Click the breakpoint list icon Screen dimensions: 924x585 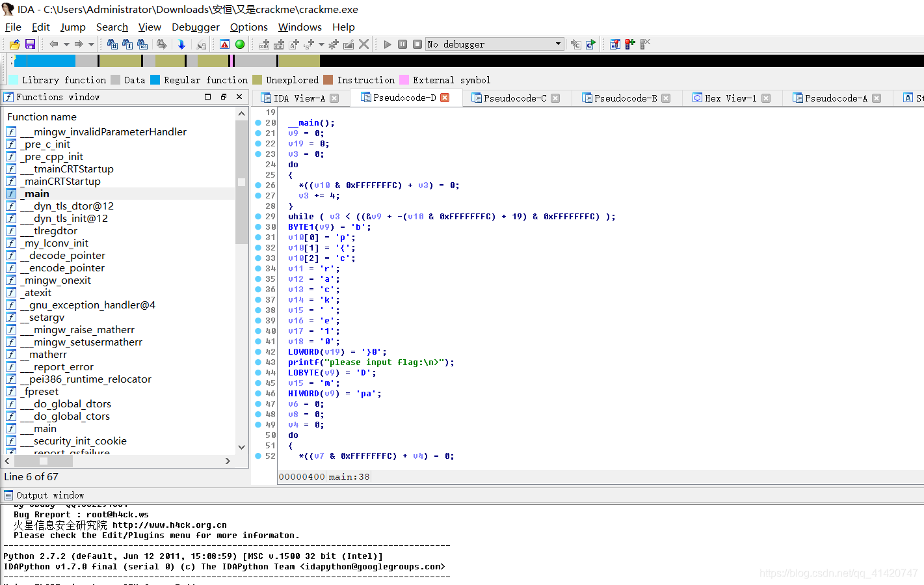point(615,44)
